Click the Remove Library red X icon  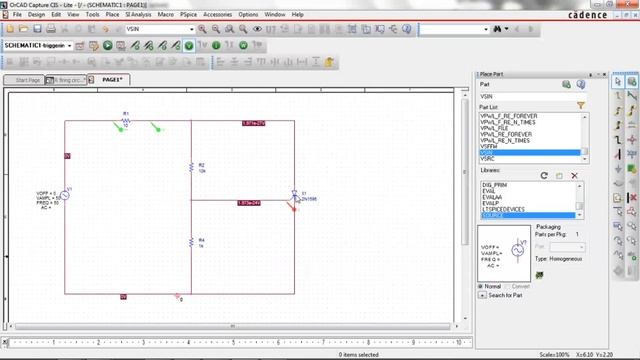(574, 176)
